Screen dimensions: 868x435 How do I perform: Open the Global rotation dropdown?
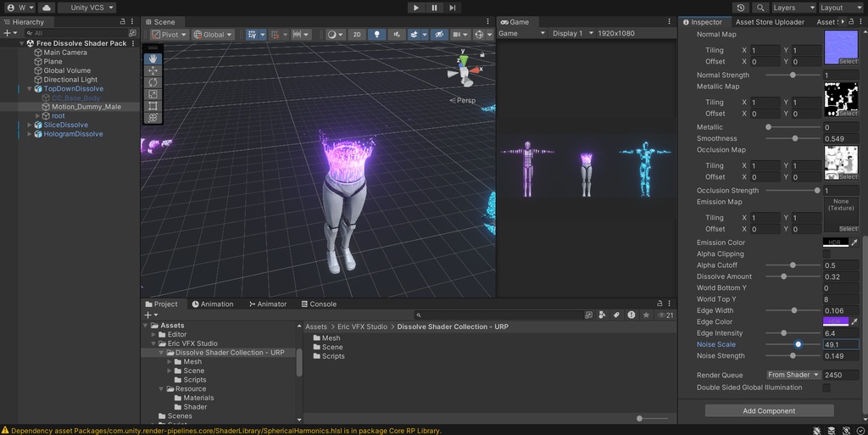(x=213, y=34)
